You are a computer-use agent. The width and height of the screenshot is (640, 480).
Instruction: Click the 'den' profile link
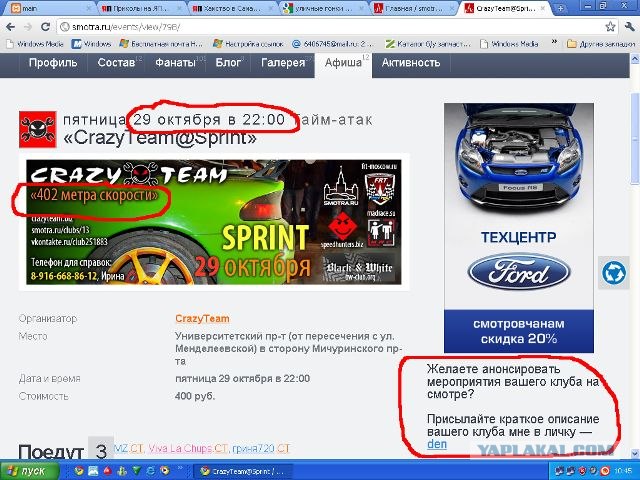point(437,444)
